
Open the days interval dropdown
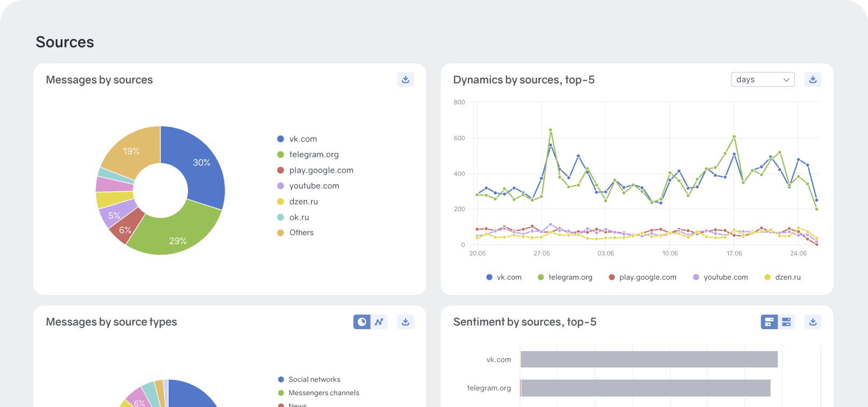coord(763,79)
